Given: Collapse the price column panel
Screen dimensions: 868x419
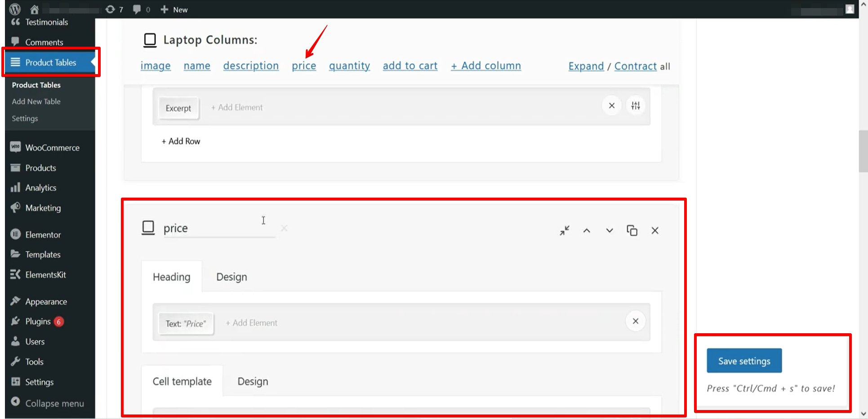Looking at the screenshot, I should tap(565, 230).
